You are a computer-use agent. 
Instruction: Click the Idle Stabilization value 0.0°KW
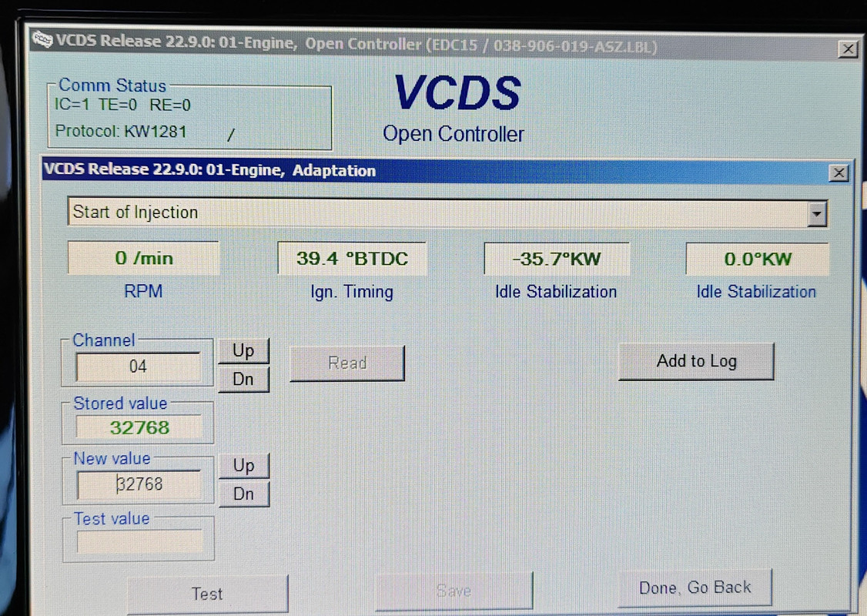click(758, 259)
